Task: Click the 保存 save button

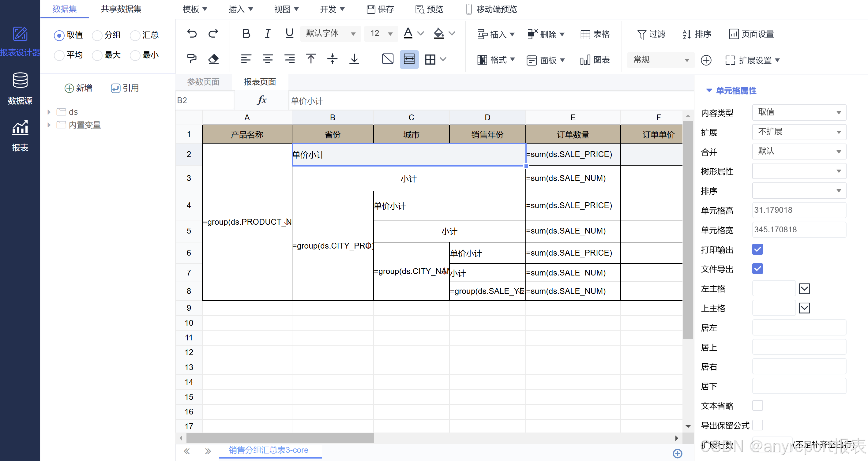Action: [381, 9]
